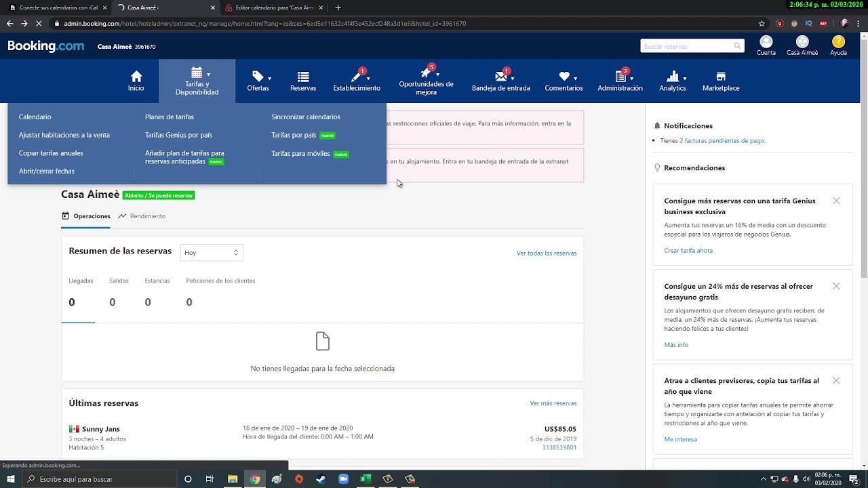868x488 pixels.
Task: Open the 2 facturas pendientes de pago link
Action: [x=722, y=140]
